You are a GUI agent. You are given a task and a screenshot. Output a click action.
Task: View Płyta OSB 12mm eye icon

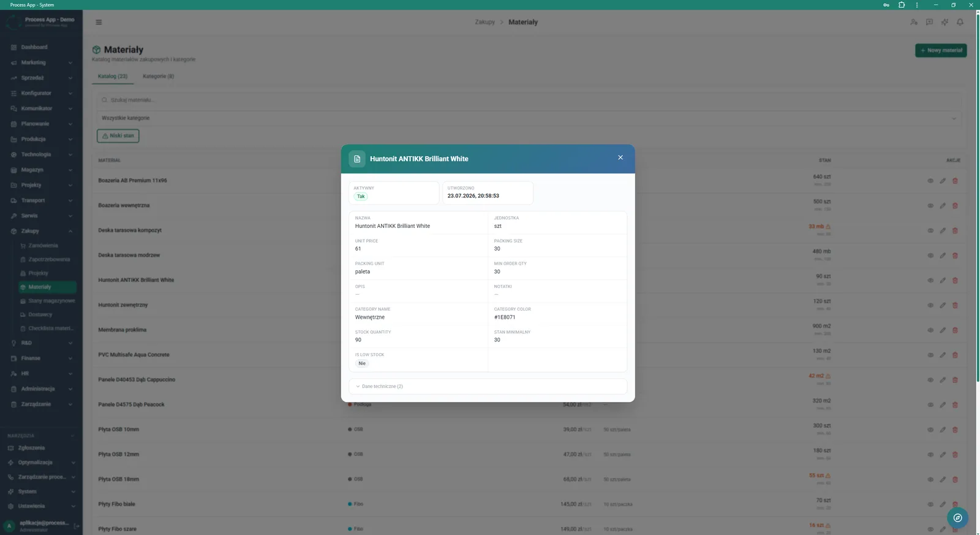coord(930,455)
